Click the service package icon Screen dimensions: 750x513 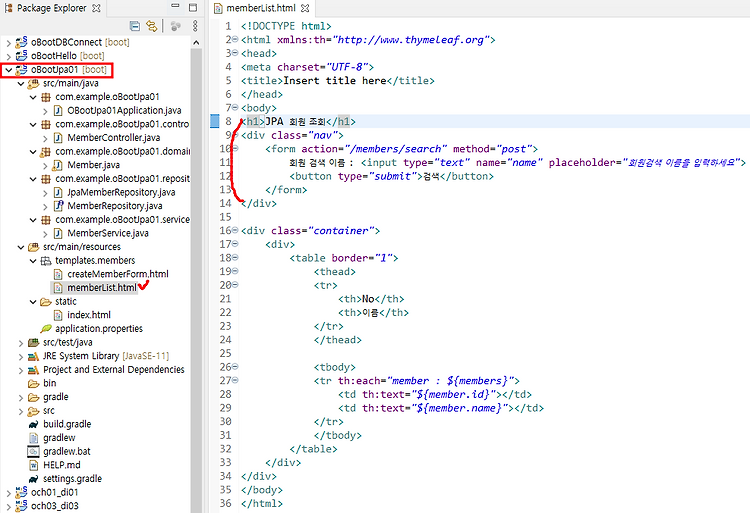pos(45,220)
